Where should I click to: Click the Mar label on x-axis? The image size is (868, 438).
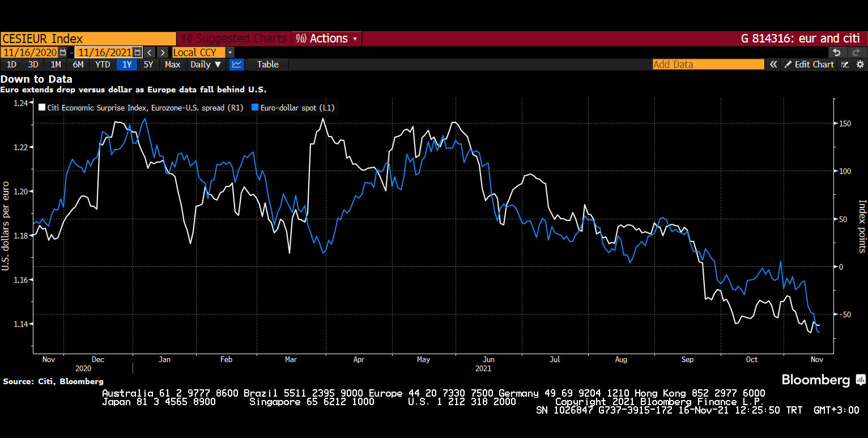291,360
